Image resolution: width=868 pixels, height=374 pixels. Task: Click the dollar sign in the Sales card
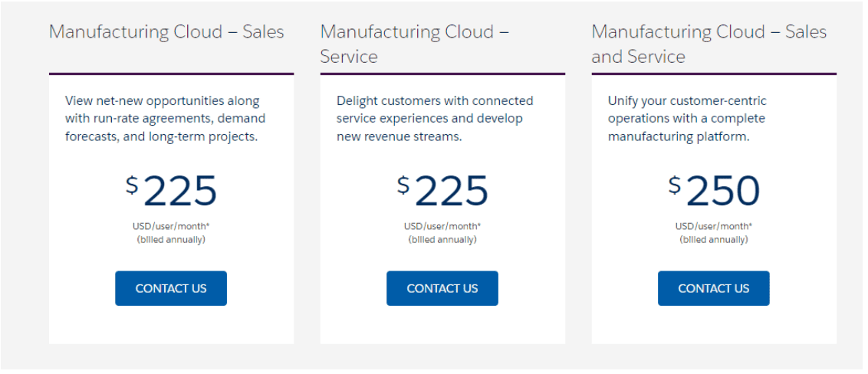132,185
